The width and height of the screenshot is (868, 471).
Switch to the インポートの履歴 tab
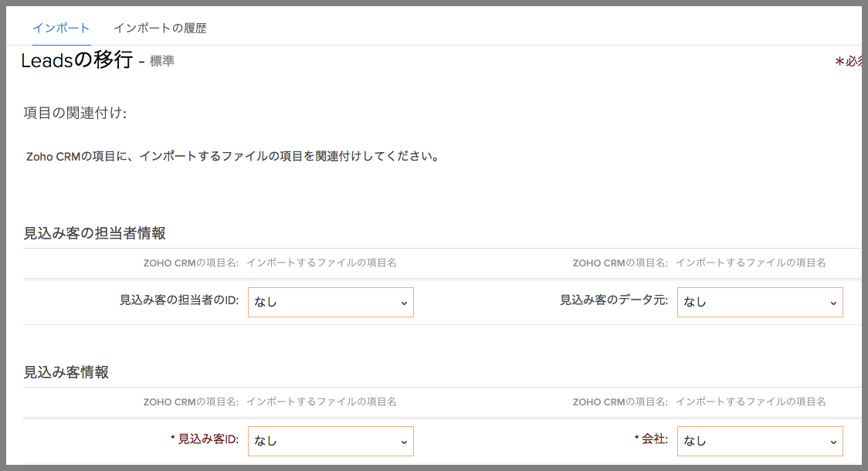click(160, 29)
